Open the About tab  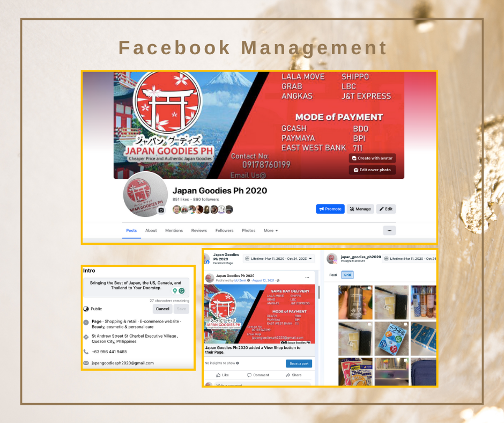coord(151,230)
